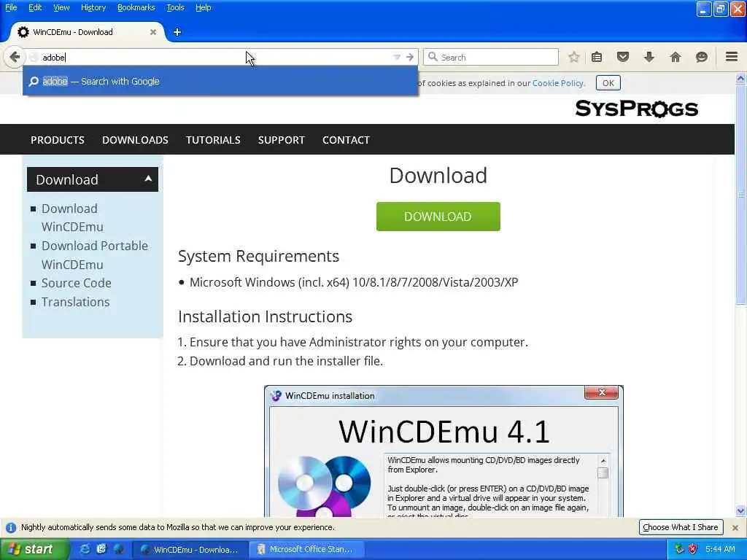Open the address bar history dropdown arrow

coord(396,57)
